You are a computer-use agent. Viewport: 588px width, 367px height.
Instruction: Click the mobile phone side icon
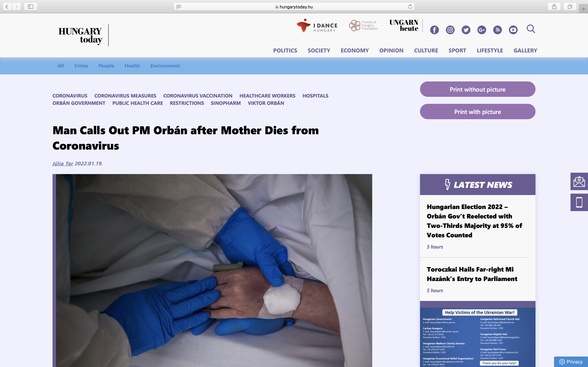pyautogui.click(x=579, y=202)
